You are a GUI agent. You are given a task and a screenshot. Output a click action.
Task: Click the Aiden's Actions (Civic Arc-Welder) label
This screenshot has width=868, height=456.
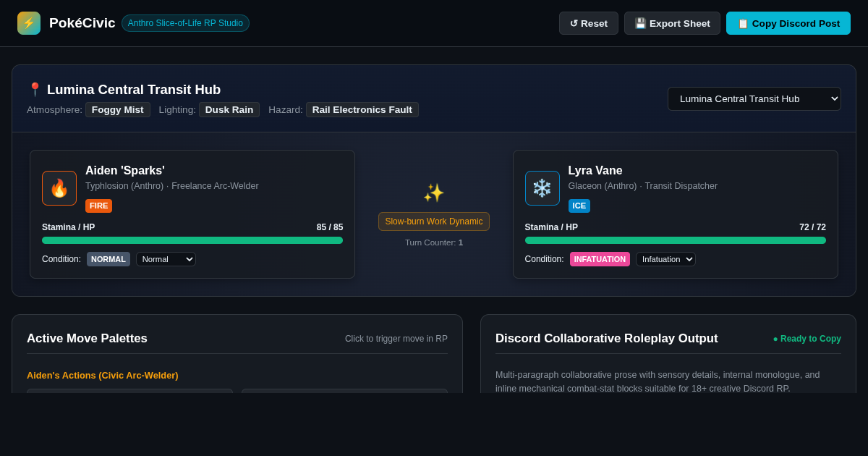pos(103,376)
